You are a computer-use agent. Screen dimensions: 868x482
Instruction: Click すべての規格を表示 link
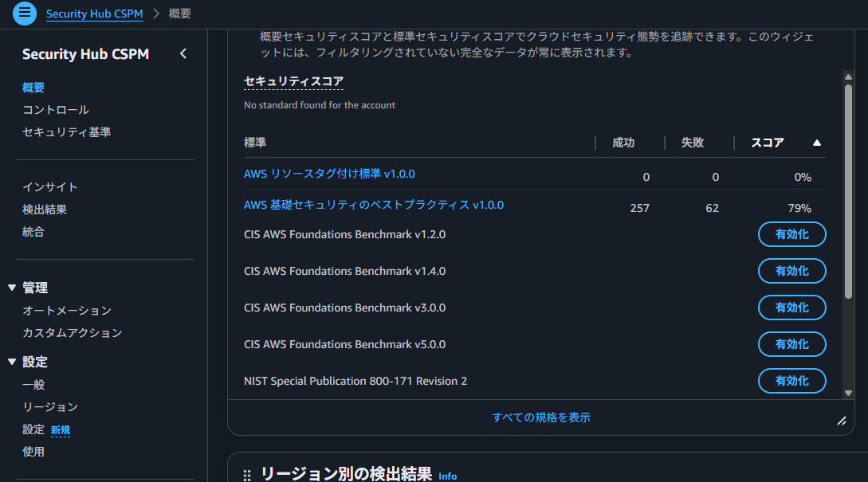coord(541,417)
